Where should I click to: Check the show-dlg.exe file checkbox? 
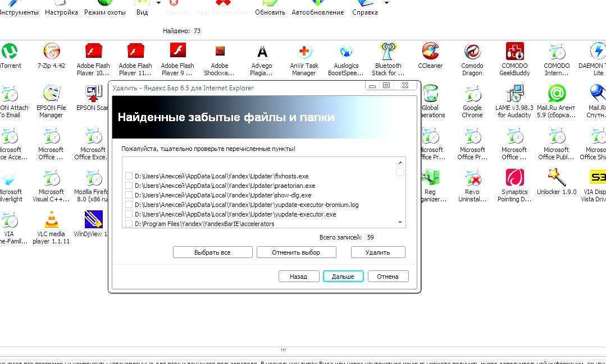(129, 195)
